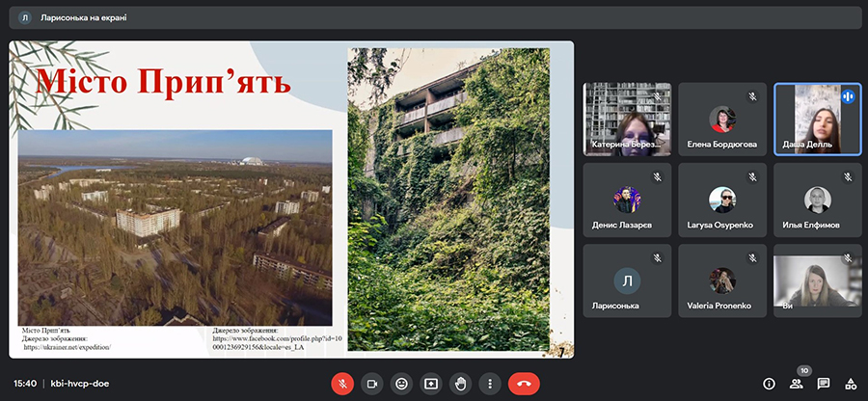Turn on the camera button
The height and width of the screenshot is (401, 868).
pos(372,384)
